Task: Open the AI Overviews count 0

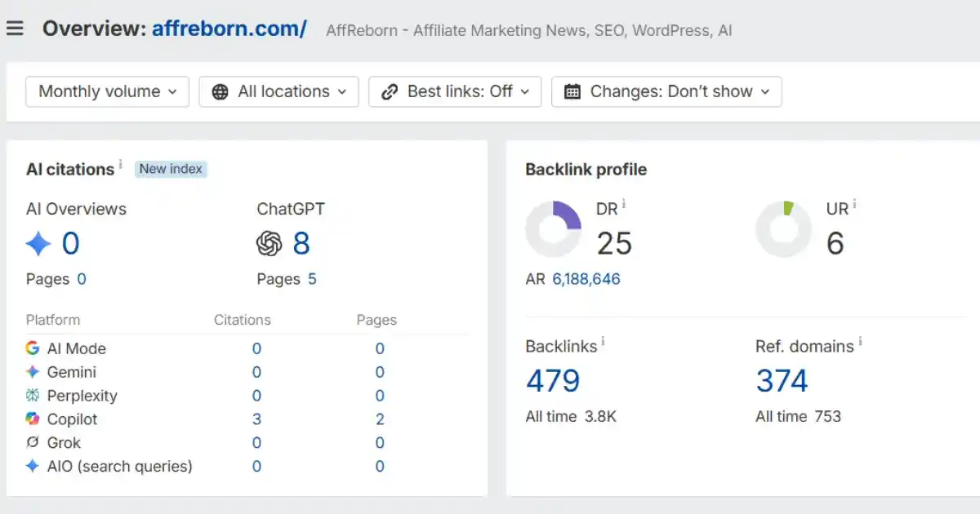Action: 71,243
